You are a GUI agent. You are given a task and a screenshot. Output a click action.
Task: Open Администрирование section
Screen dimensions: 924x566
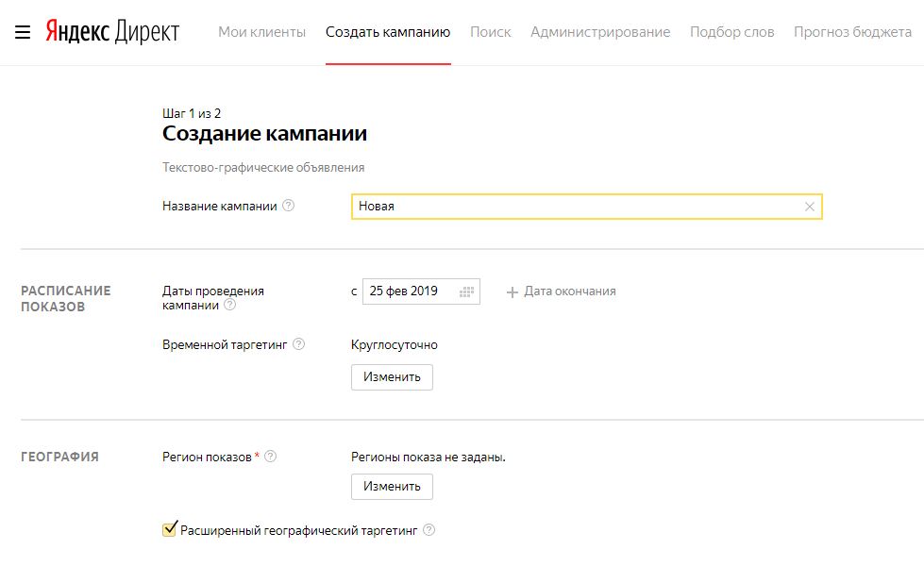[601, 31]
